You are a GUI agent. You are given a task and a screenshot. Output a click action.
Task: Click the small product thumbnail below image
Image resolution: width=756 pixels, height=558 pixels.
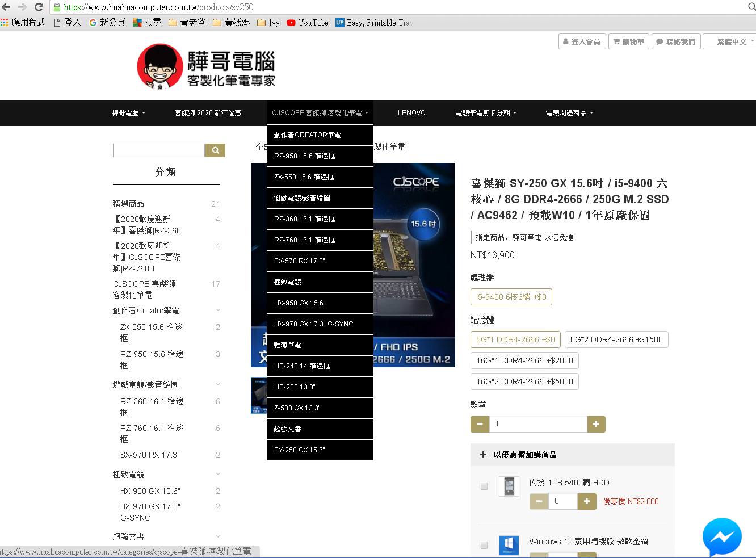(x=259, y=396)
